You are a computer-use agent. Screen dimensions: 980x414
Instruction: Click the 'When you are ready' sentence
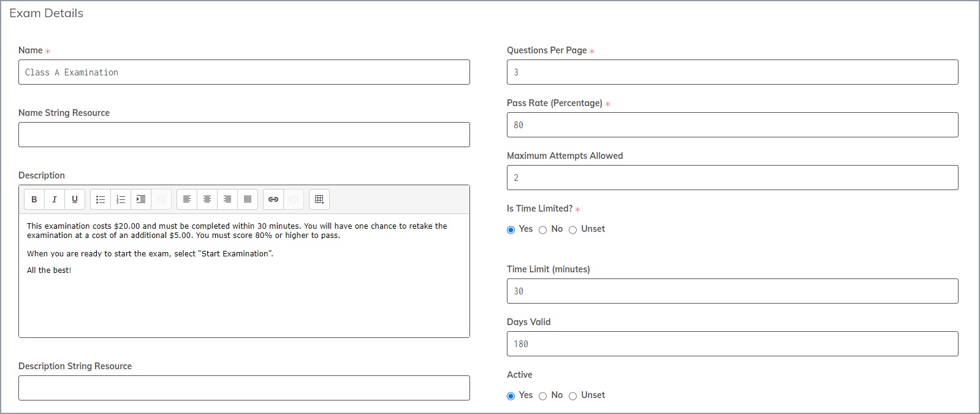pos(150,254)
